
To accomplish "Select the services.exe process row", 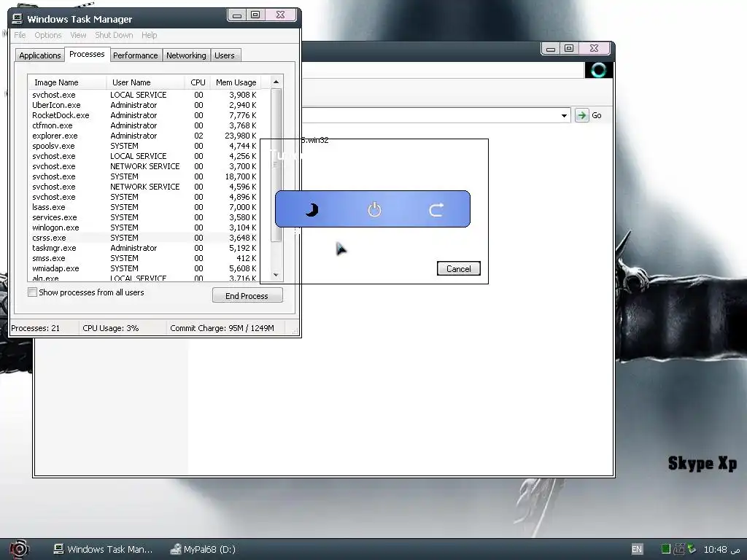I will pos(144,217).
